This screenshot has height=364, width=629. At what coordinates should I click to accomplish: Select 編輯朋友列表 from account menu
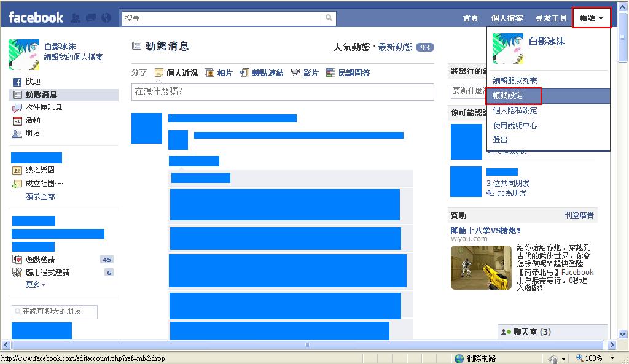[x=515, y=80]
